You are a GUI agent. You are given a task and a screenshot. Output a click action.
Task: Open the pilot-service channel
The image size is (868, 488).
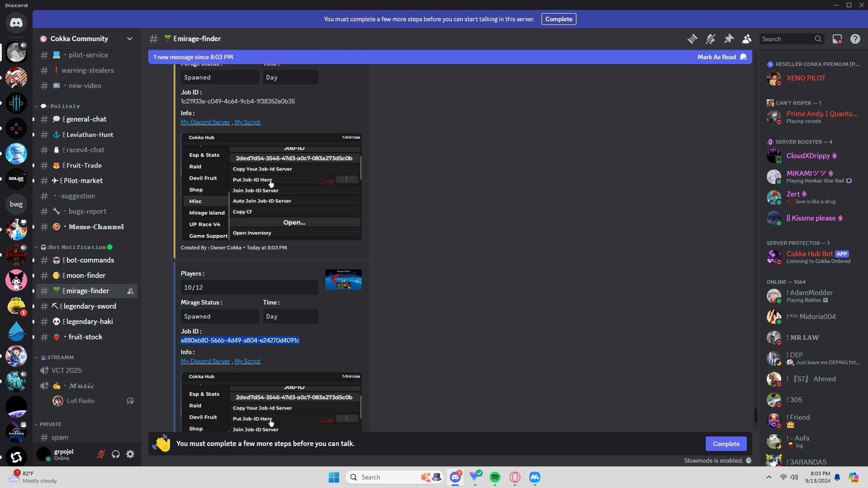(87, 55)
